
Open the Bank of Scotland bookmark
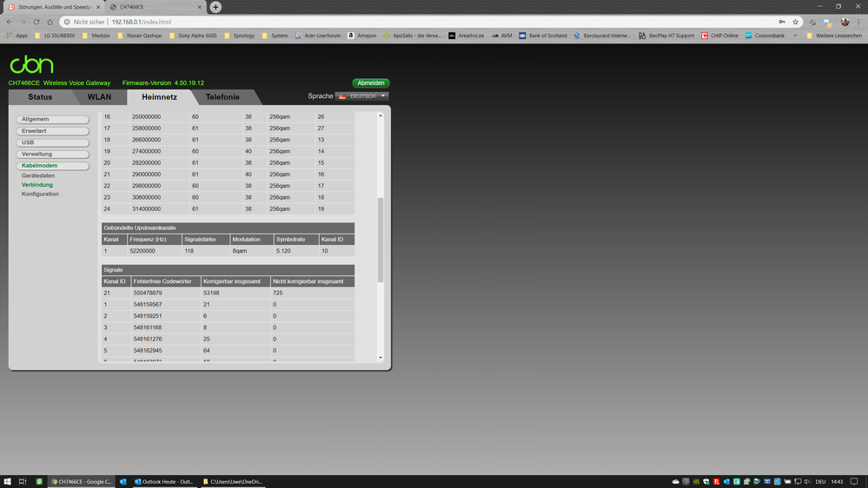click(x=543, y=36)
